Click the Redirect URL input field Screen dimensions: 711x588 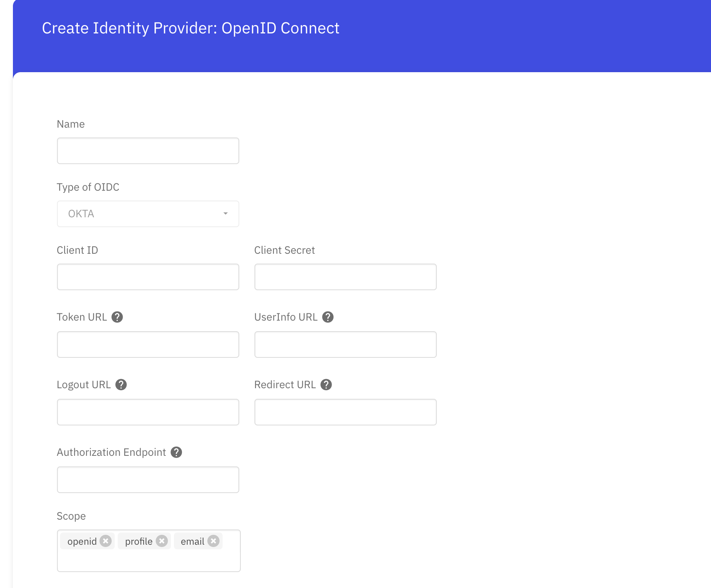click(x=345, y=412)
